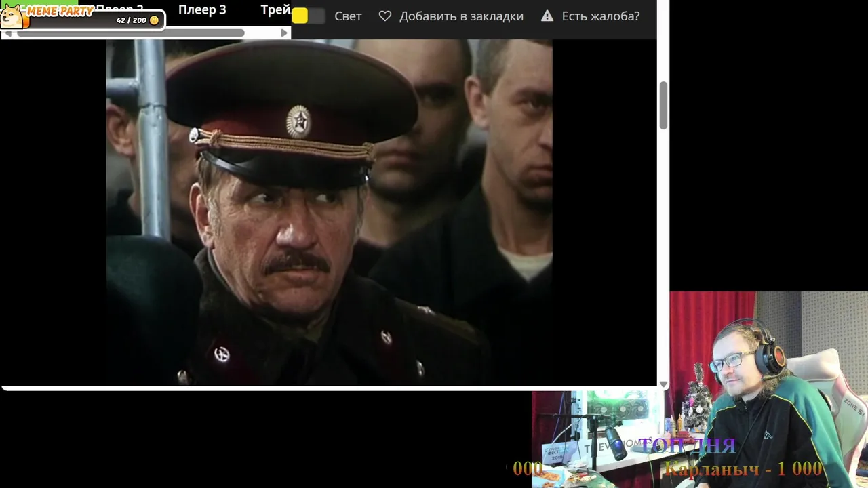This screenshot has height=488, width=868.
Task: Click the 42 / 200 counter
Action: [x=131, y=20]
